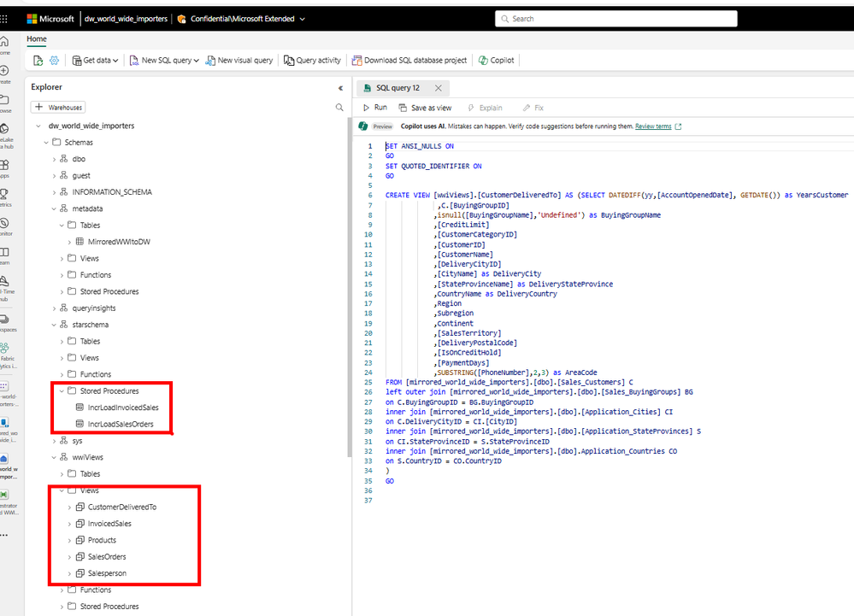The height and width of the screenshot is (616, 854).
Task: Open the Monitor icon in left rail
Action: tap(4, 223)
